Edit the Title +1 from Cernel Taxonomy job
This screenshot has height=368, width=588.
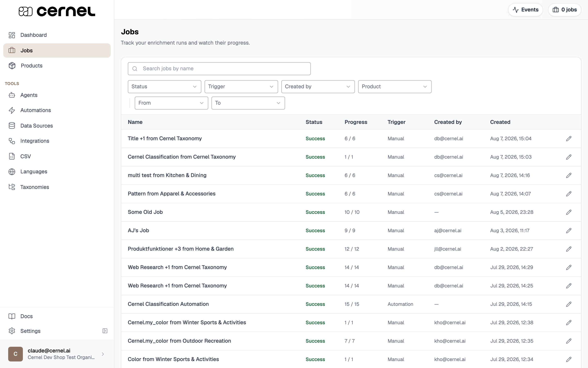tap(569, 138)
